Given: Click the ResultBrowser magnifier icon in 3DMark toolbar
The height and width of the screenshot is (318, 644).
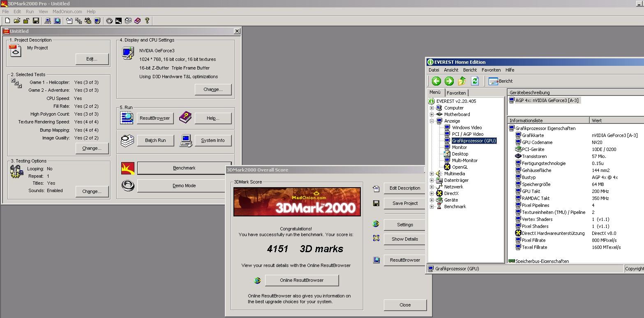Looking at the screenshot, I should coord(57,21).
